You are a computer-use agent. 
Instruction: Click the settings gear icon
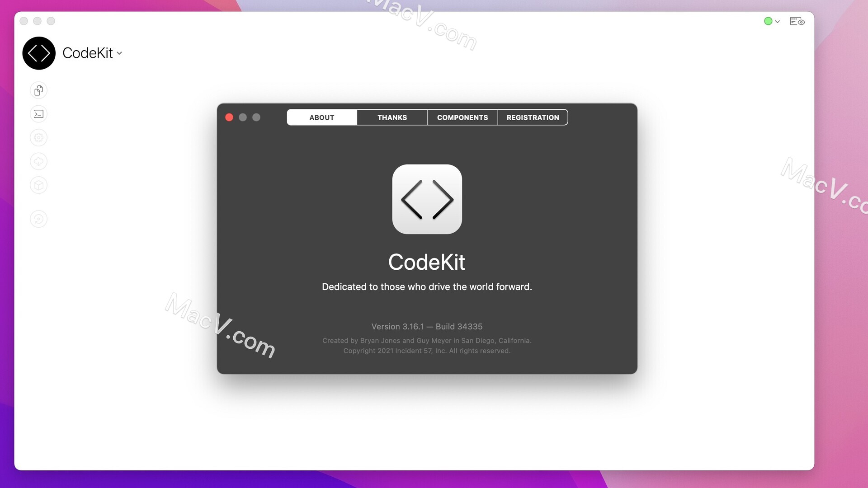(x=39, y=138)
